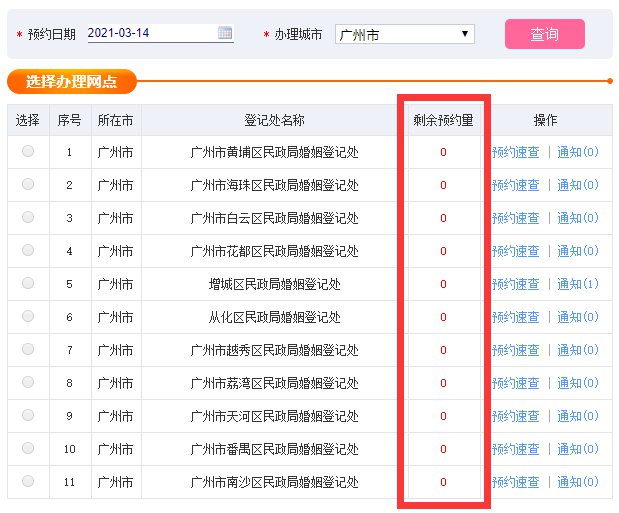Select radio for 广州市白云区民政局婚姻登记处
Viewport: 619px width, 513px height.
pos(28,217)
